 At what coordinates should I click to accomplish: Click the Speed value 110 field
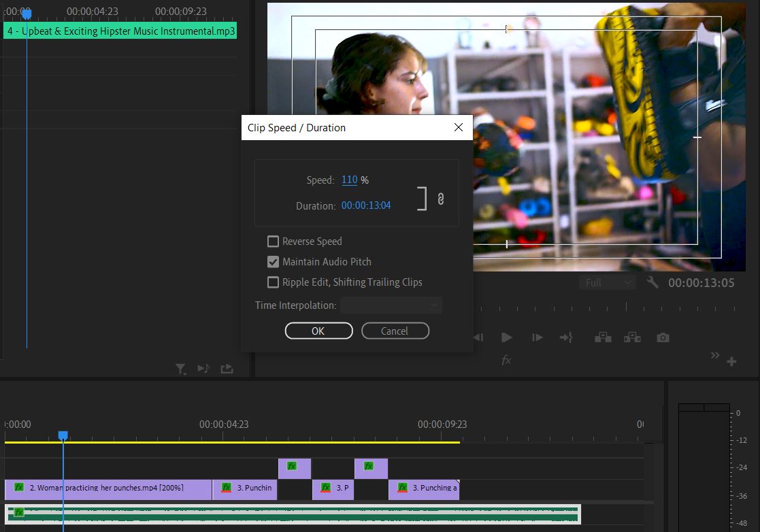[x=350, y=180]
